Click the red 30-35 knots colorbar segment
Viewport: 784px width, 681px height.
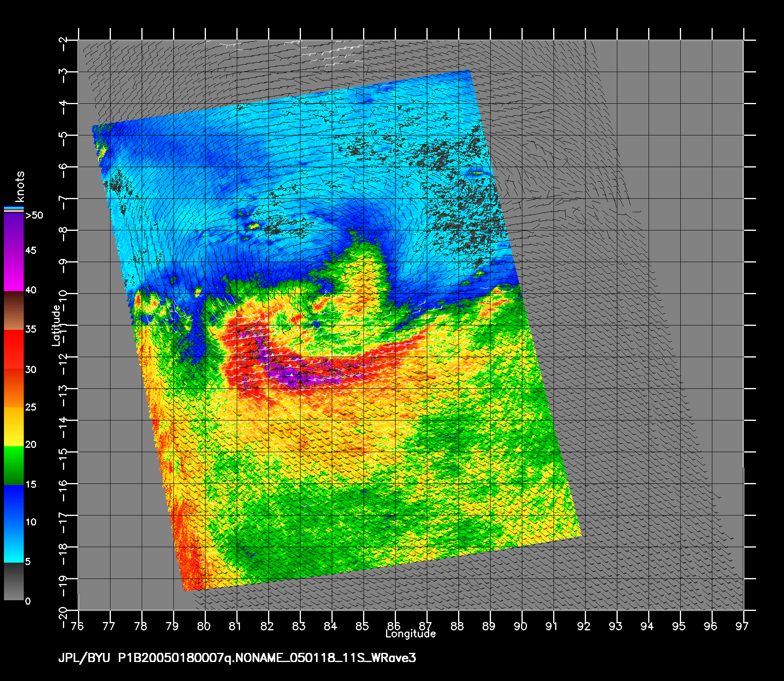click(x=14, y=350)
